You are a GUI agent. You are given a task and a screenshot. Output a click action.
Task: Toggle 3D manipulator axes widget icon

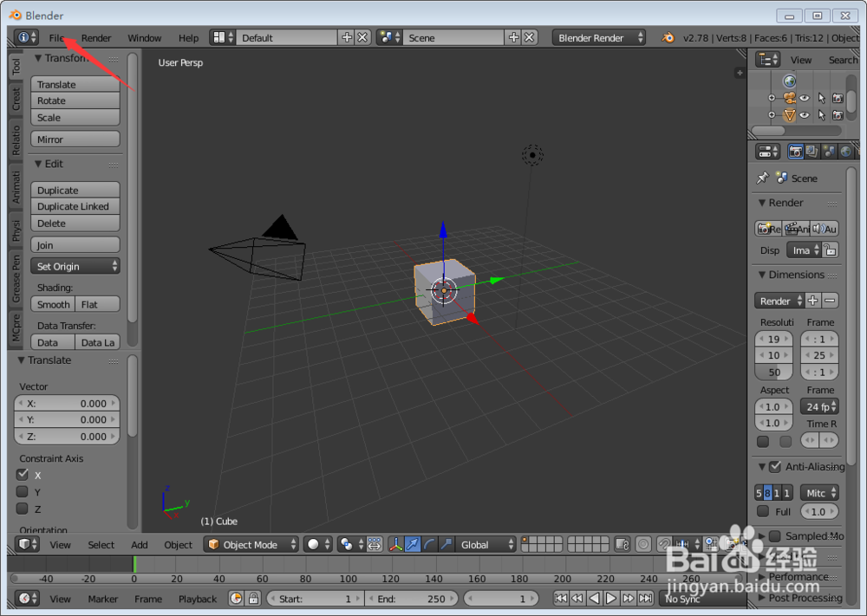click(396, 544)
